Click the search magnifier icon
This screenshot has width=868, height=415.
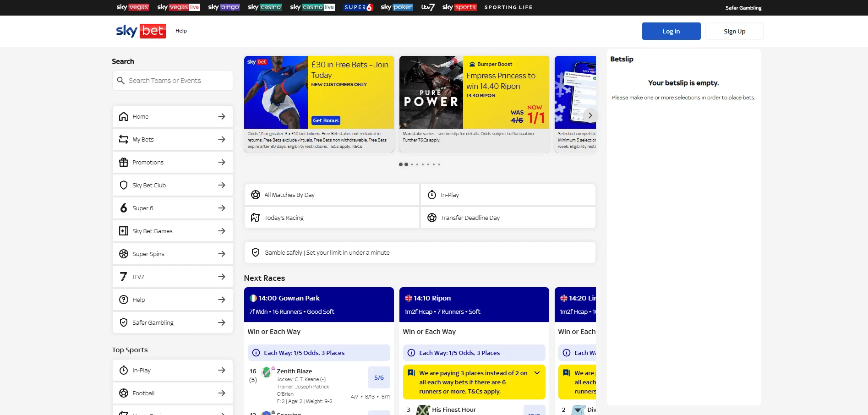(x=121, y=81)
